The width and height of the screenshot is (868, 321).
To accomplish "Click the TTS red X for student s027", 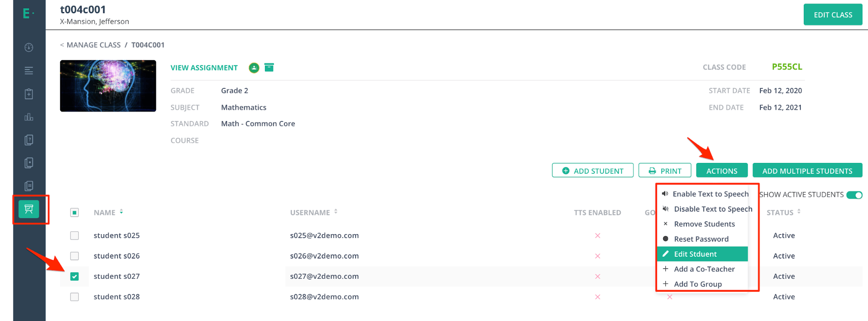I will pyautogui.click(x=597, y=276).
